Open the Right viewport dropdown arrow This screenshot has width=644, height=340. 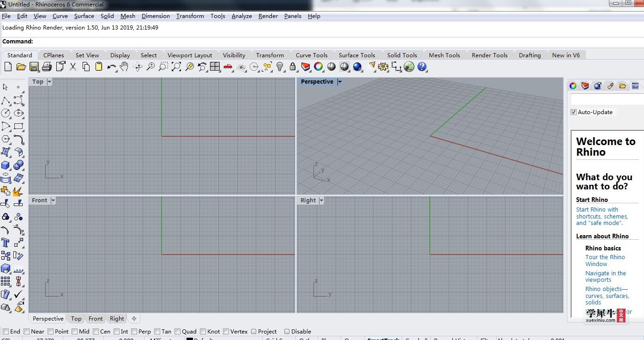(321, 200)
